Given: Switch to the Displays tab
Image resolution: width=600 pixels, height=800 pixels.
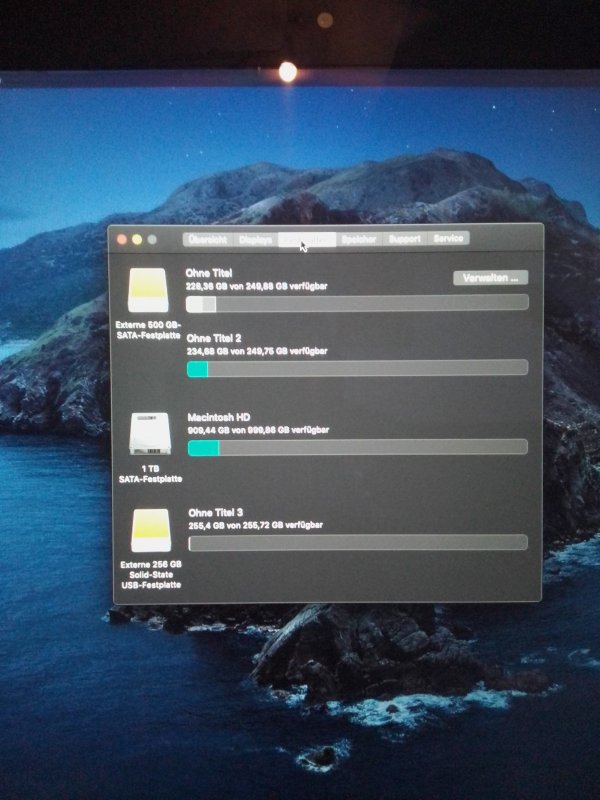Looking at the screenshot, I should pyautogui.click(x=256, y=240).
